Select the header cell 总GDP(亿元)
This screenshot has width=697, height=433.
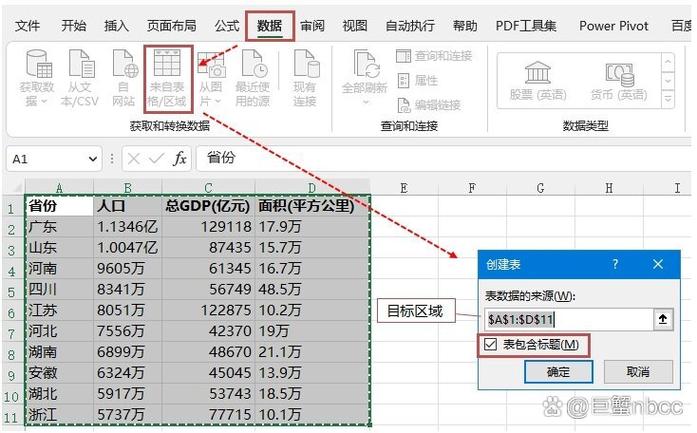point(208,206)
